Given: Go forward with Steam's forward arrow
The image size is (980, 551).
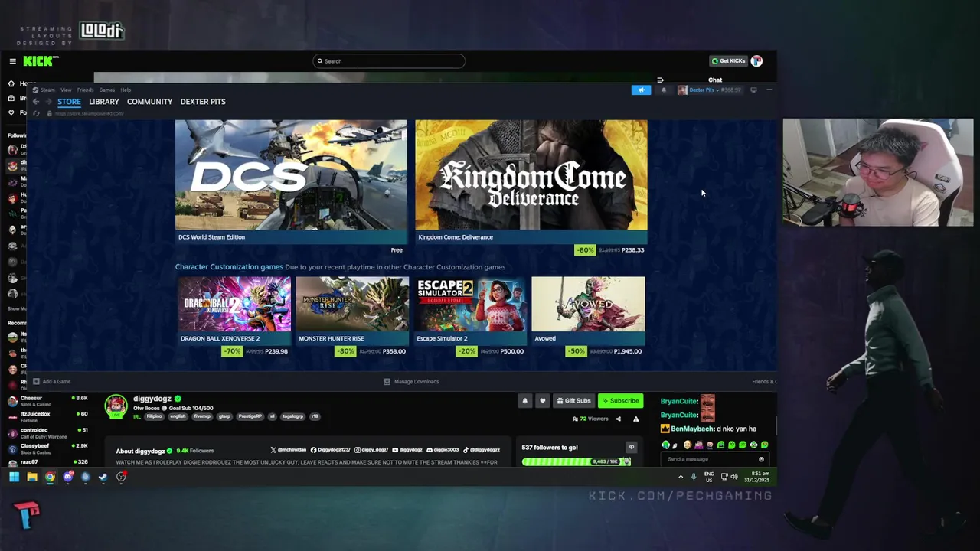Looking at the screenshot, I should 48,102.
